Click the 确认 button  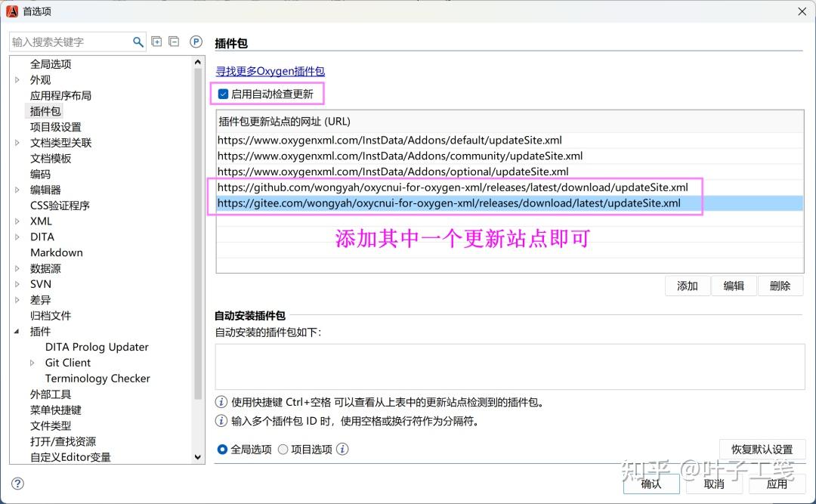point(651,484)
